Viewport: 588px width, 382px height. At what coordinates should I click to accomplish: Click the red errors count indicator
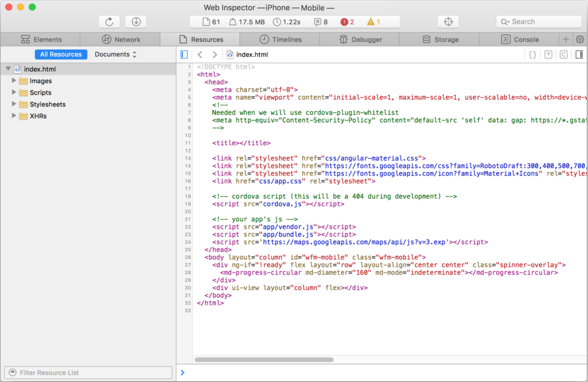click(347, 22)
